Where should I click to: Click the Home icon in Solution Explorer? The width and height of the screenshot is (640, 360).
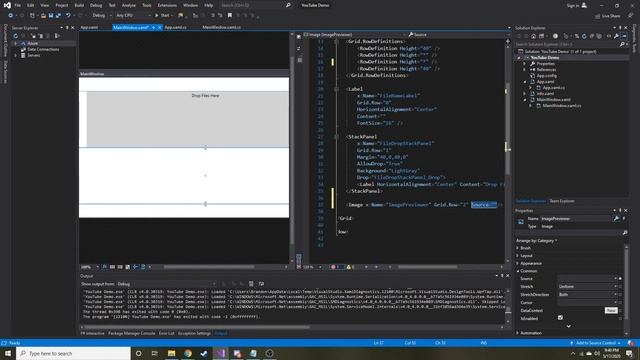(533, 36)
